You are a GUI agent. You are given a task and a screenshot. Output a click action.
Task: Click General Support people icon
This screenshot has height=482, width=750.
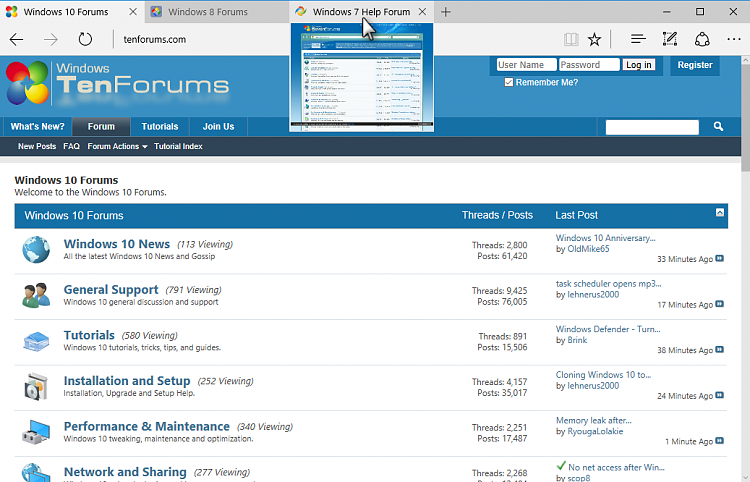pyautogui.click(x=36, y=295)
